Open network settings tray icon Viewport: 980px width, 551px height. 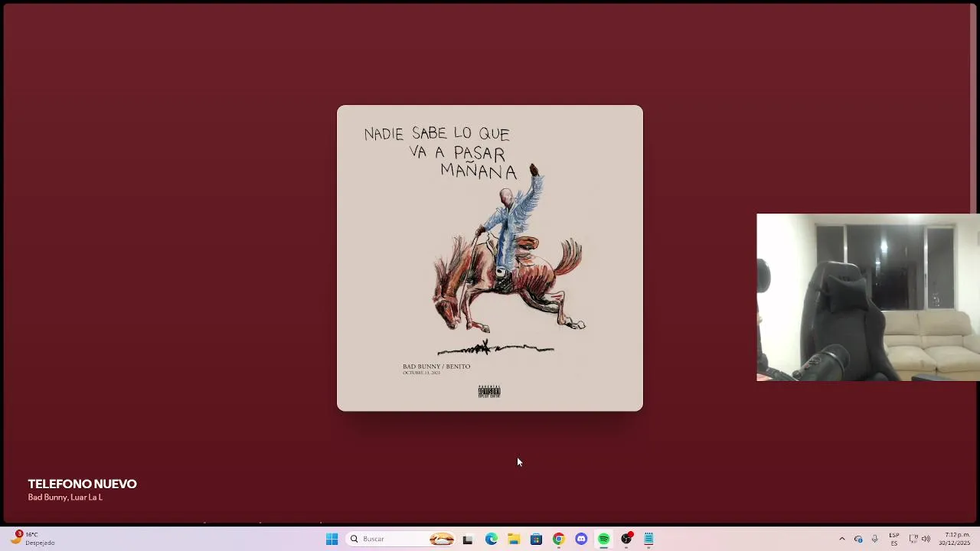pos(913,539)
